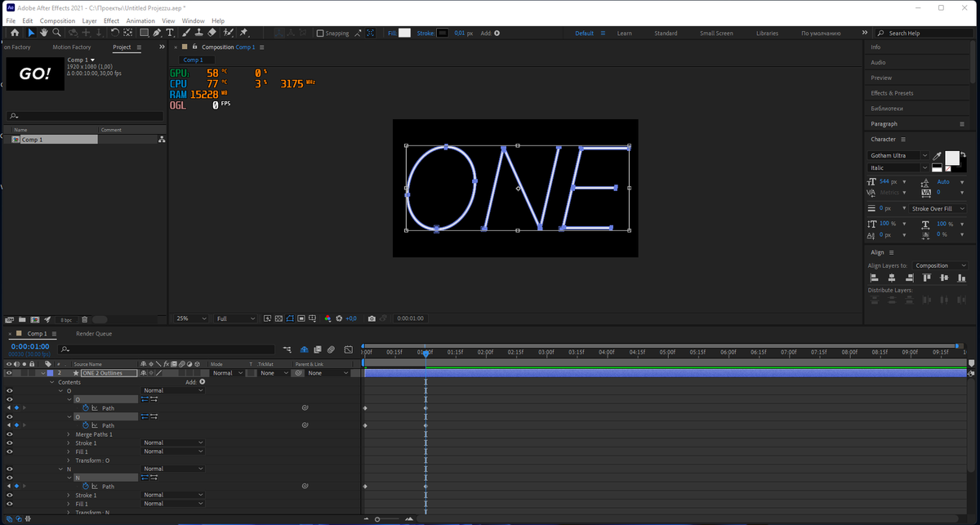Image resolution: width=980 pixels, height=525 pixels.
Task: Open the Stroke Over Fill dropdown
Action: coord(938,209)
